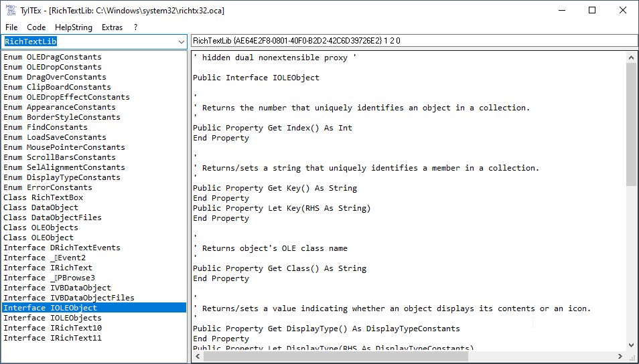Select highlighted Interface IOLEObject entry

click(94, 308)
